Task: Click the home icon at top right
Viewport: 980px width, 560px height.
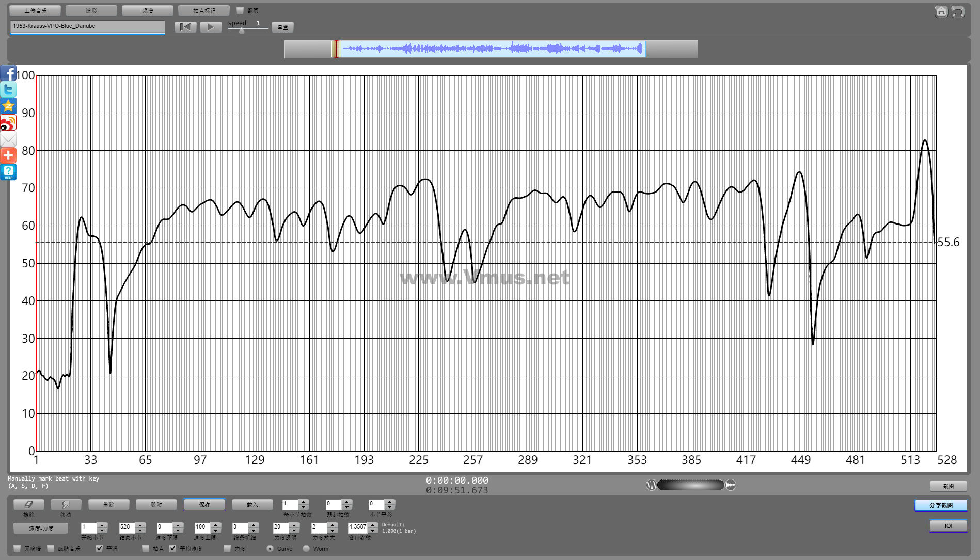Action: click(x=941, y=12)
